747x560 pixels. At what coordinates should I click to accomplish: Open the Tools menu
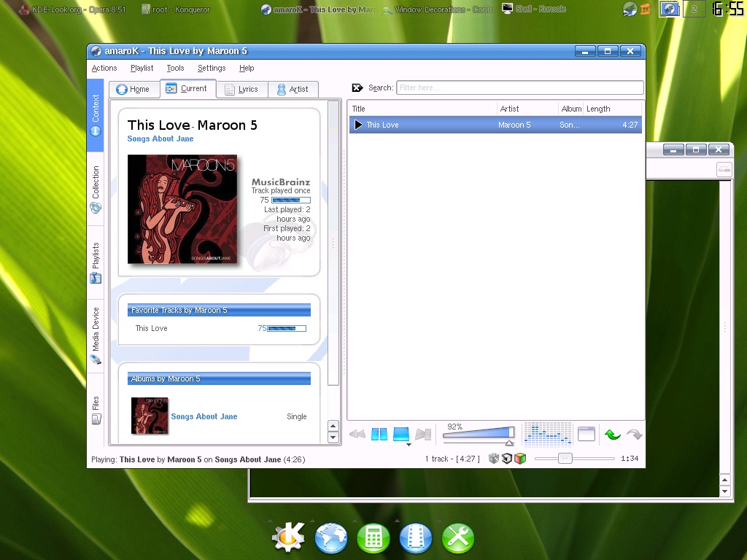(175, 68)
